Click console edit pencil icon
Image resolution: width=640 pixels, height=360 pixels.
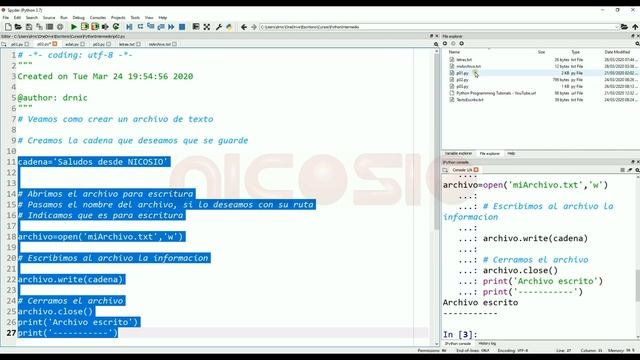[x=630, y=170]
